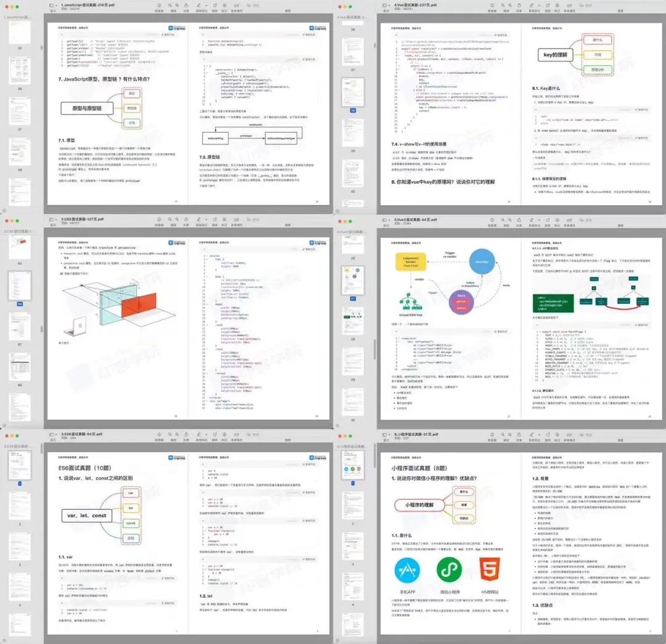Select page 2 thumbnail in the 3.ES6 sidebar

tap(20, 505)
